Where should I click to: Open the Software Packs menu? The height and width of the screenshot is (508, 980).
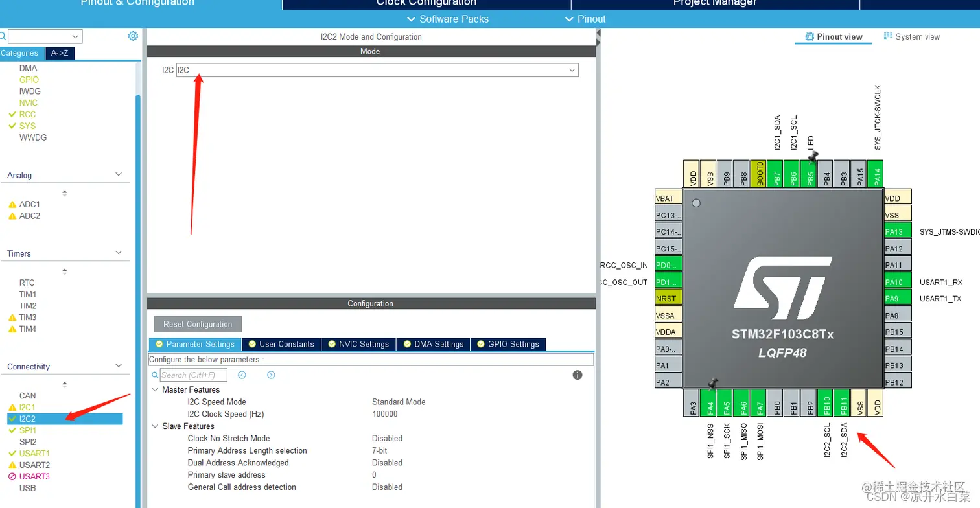[447, 19]
